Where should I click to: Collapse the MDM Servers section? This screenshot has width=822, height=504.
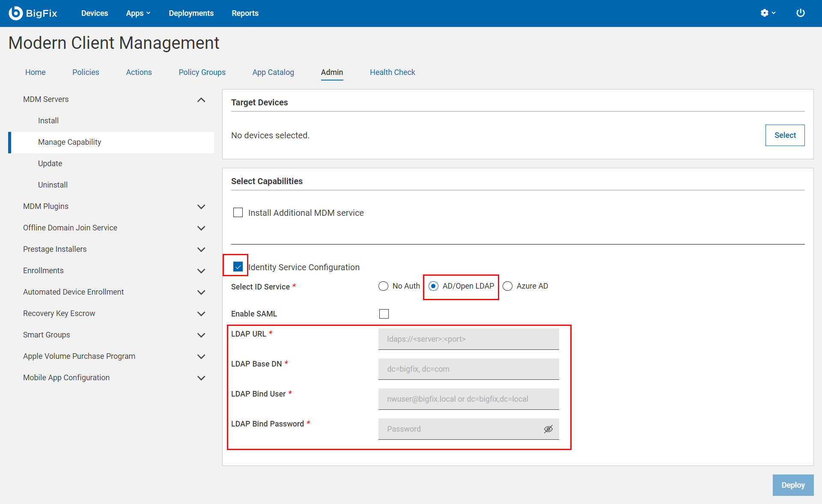point(201,100)
